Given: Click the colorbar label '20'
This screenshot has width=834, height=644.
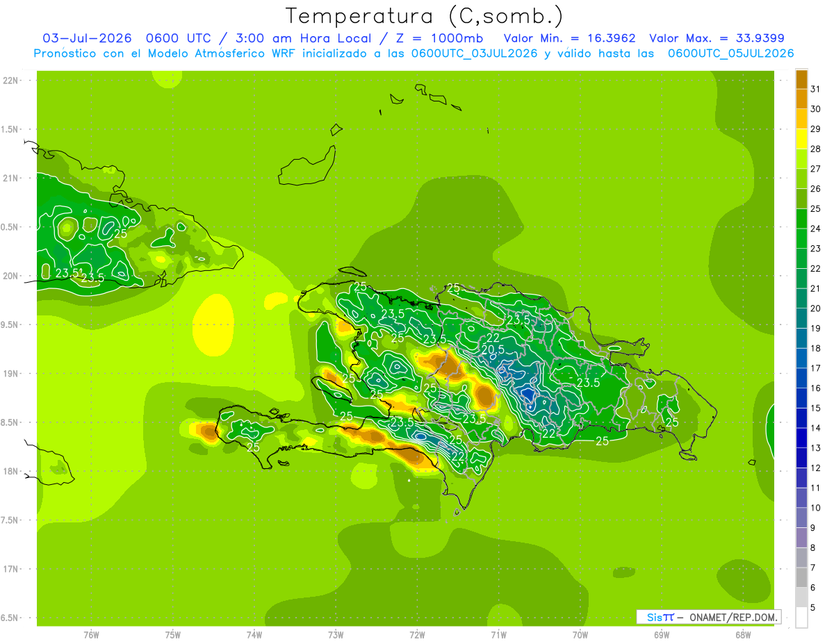Looking at the screenshot, I should (x=815, y=308).
